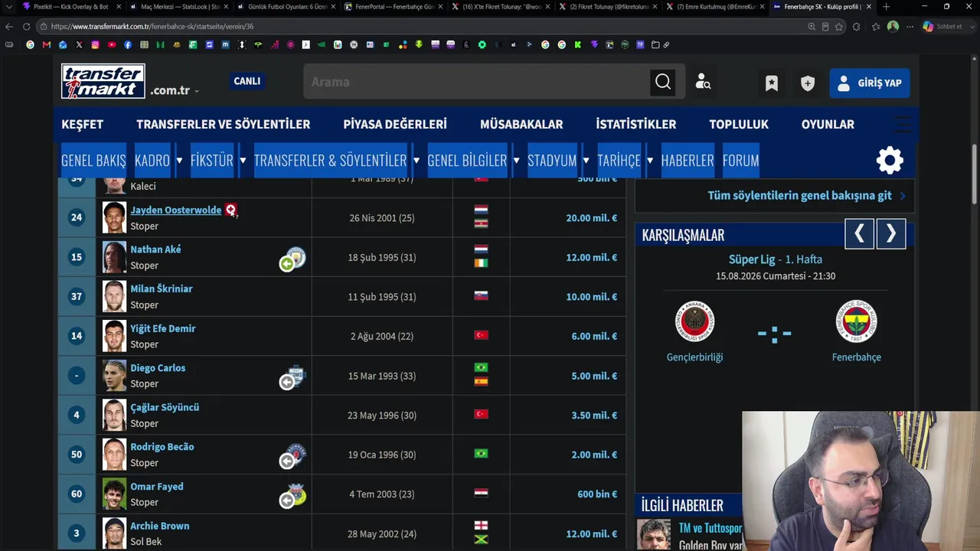Screen dimensions: 980x551
Task: Go to next match with right arrow
Action: tap(891, 234)
